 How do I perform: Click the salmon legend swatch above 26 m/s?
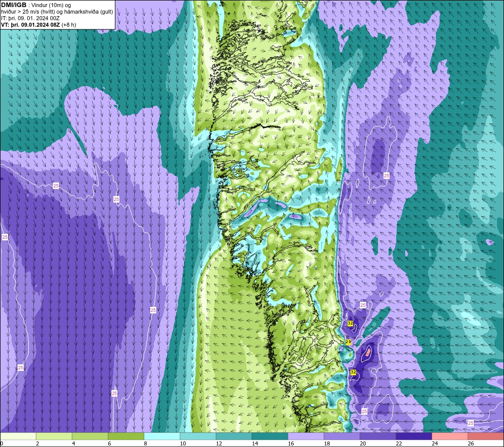coord(486,436)
